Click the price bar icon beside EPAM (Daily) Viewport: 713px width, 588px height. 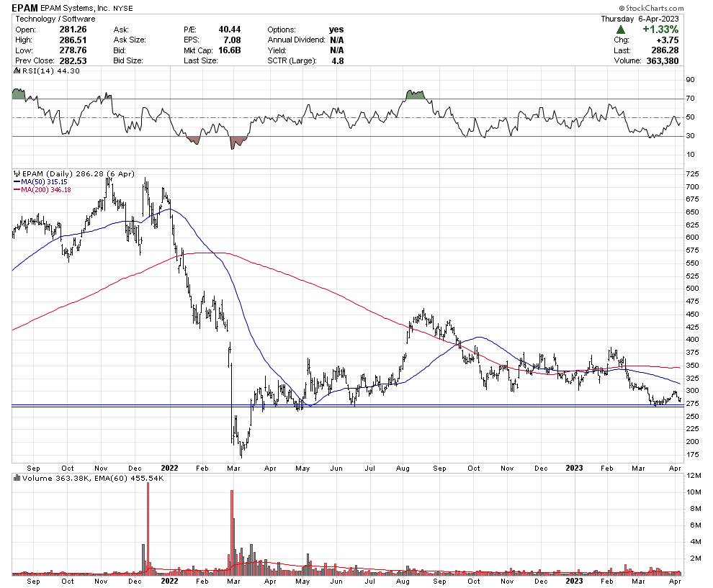pos(17,173)
